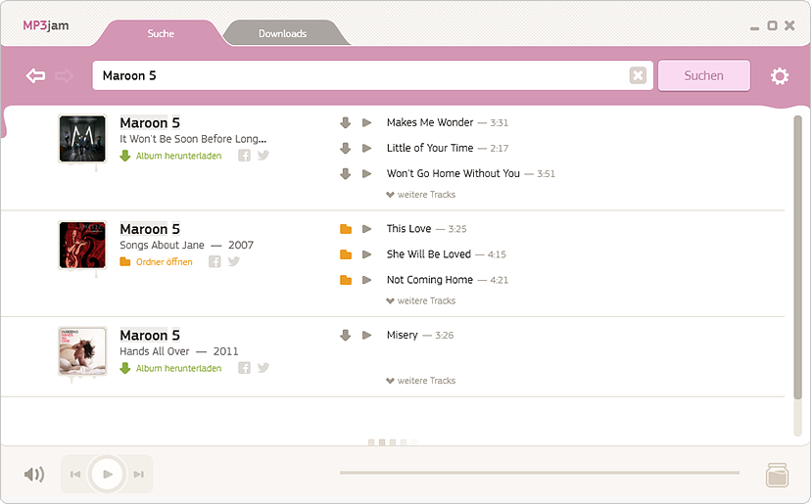This screenshot has height=504, width=812.
Task: Share Songs About Jane on Facebook
Action: tap(215, 262)
